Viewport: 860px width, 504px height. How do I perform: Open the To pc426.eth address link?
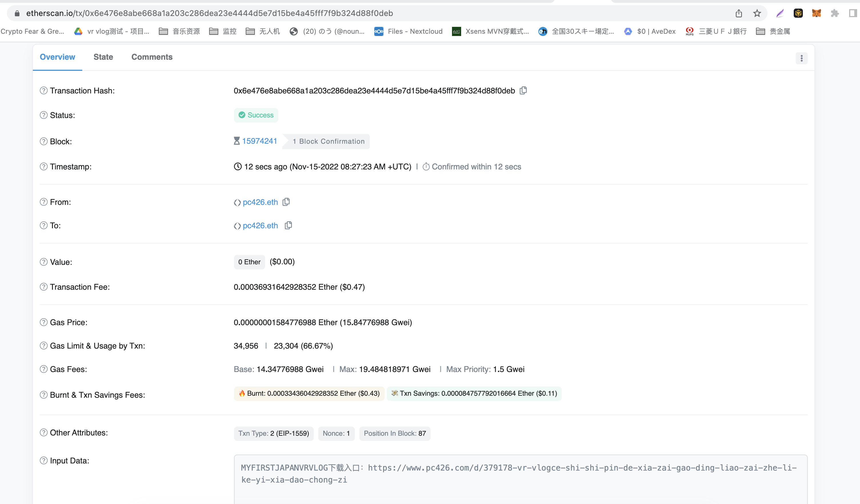coord(260,225)
